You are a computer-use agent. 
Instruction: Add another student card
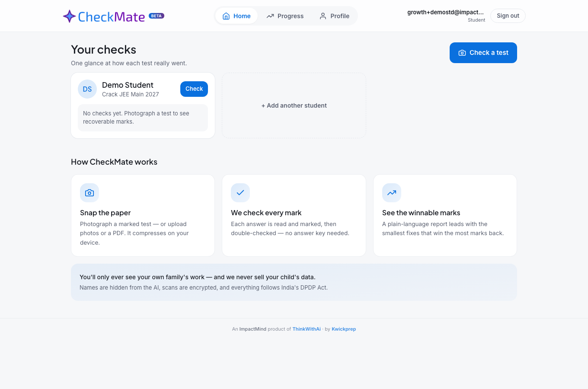pyautogui.click(x=294, y=105)
